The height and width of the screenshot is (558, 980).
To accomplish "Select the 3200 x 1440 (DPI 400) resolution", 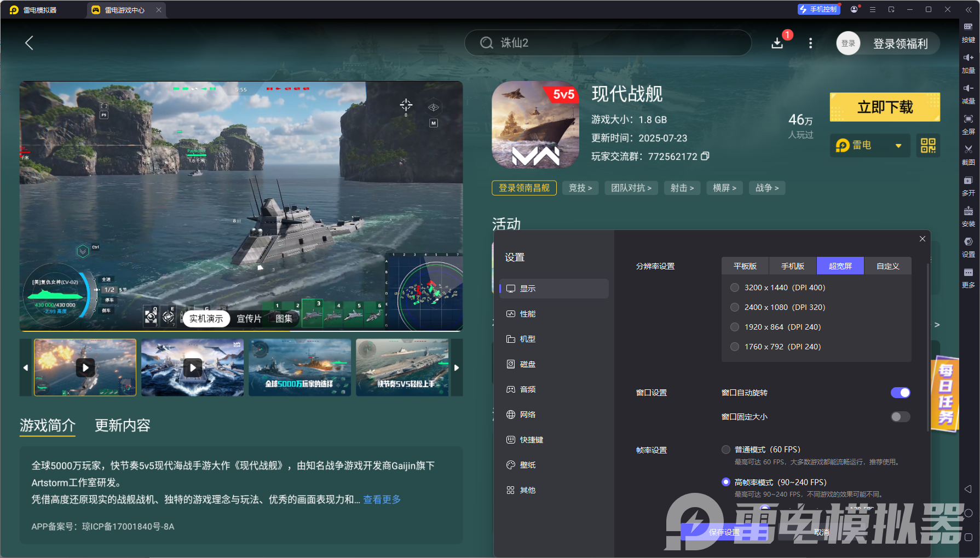I will click(x=735, y=287).
